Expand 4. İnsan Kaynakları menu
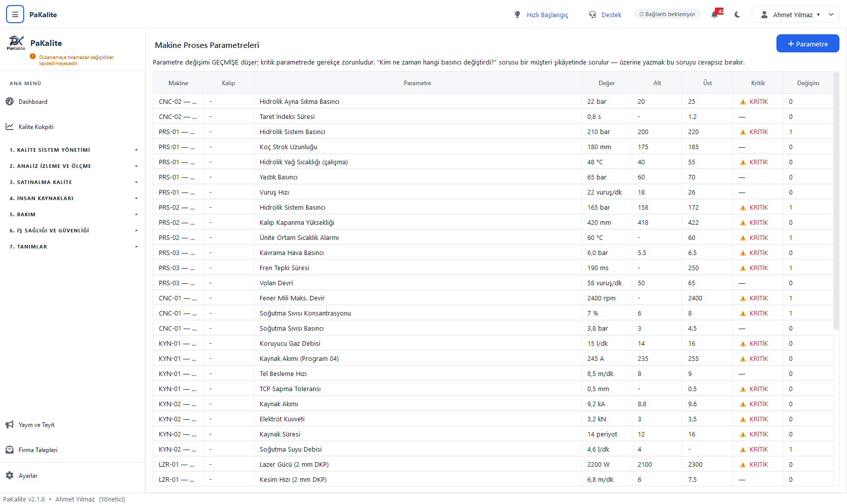Viewport: 847px width, 504px height. click(73, 198)
